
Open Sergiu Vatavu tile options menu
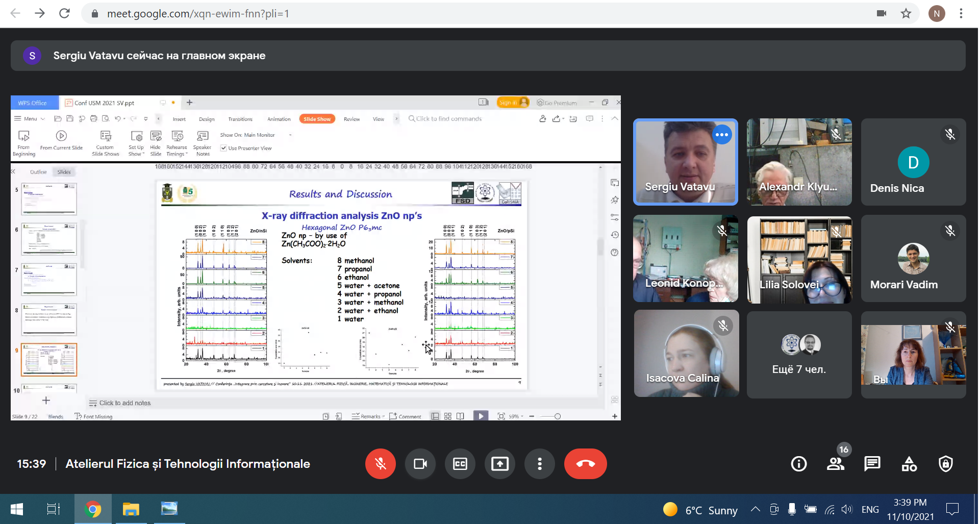722,135
